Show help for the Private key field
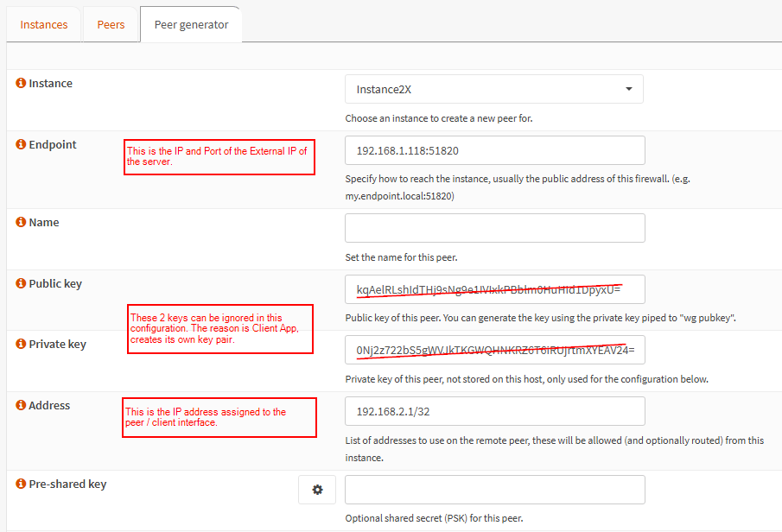 [x=22, y=344]
